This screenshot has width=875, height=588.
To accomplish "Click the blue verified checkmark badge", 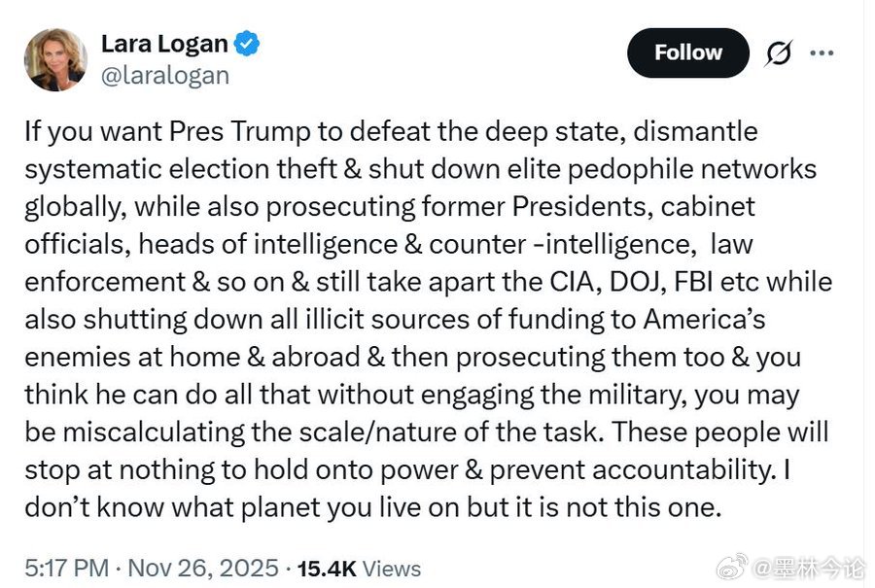I will pyautogui.click(x=247, y=44).
